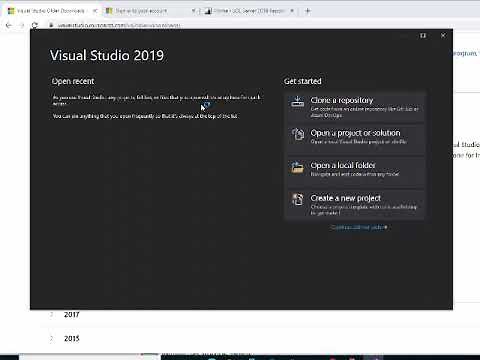Switch to the SQL Server 2019 browser tab
The width and height of the screenshot is (480, 360).
point(248,11)
